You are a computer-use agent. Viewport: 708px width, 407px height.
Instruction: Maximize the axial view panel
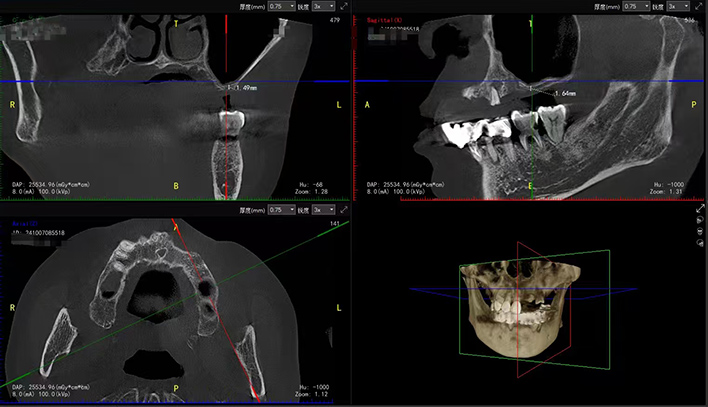[343, 210]
